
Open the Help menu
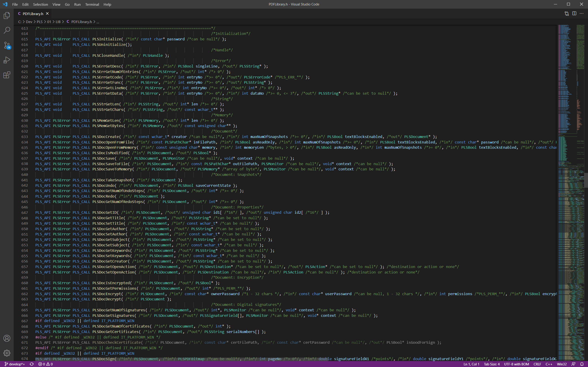[107, 4]
